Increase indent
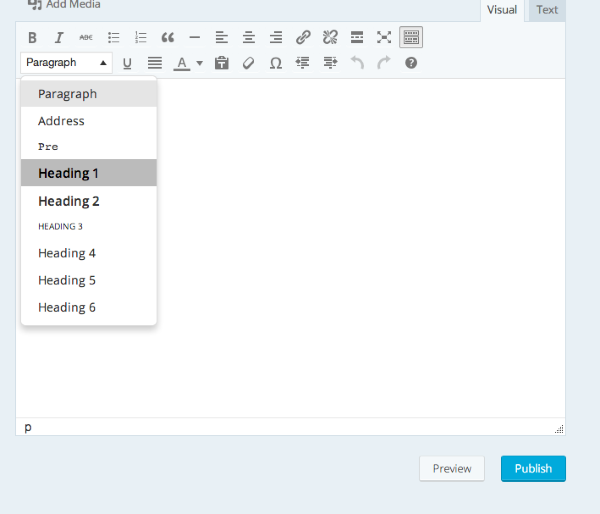Viewport: 600px width, 514px height. click(x=330, y=63)
